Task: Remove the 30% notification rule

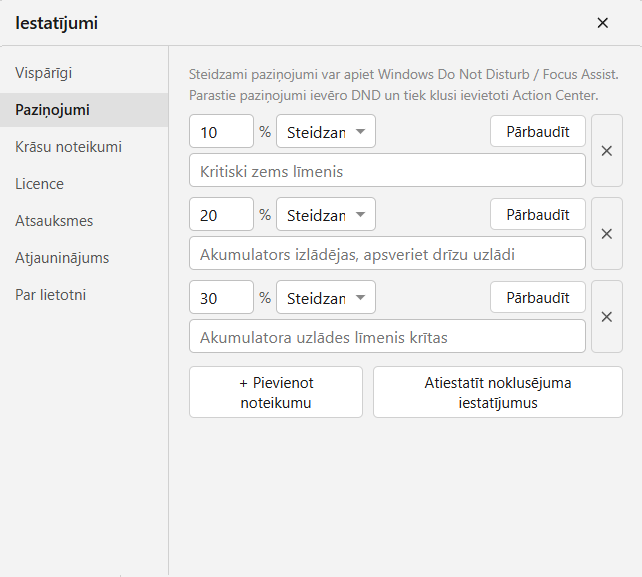Action: click(x=607, y=317)
